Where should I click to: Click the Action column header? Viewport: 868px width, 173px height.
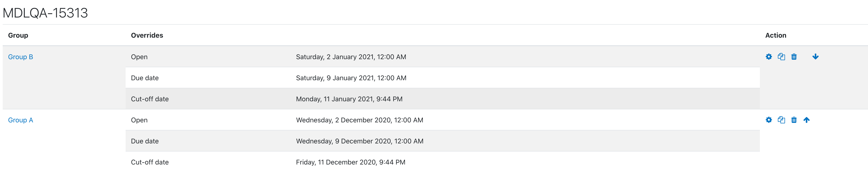[x=776, y=35]
